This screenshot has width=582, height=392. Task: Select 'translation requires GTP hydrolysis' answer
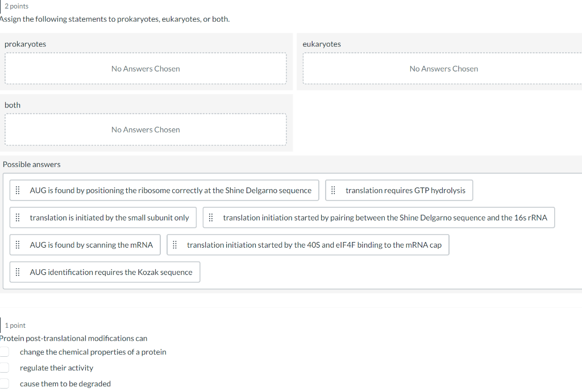(x=405, y=190)
